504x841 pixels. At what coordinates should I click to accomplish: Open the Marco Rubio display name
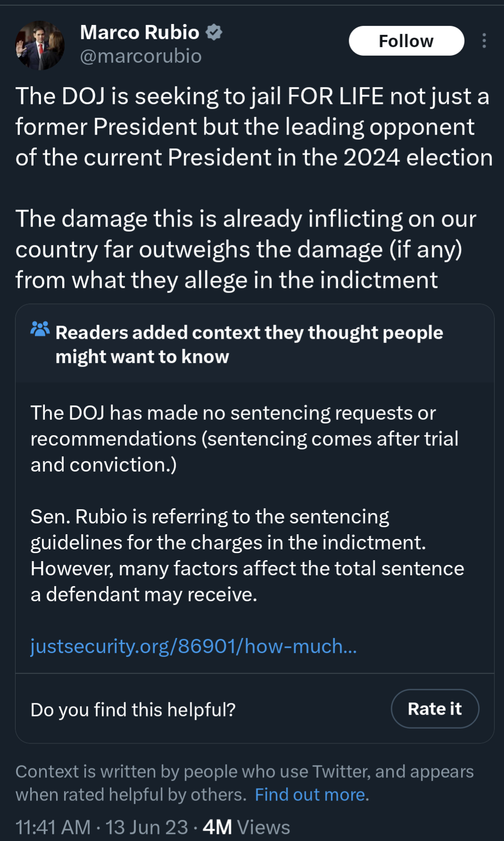140,32
